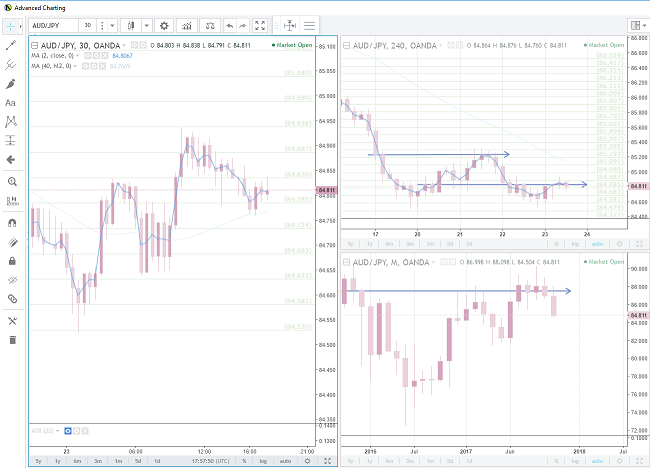Screen dimensions: 650x468
Task: Hide all drawings with eye icon
Action: pos(11,279)
